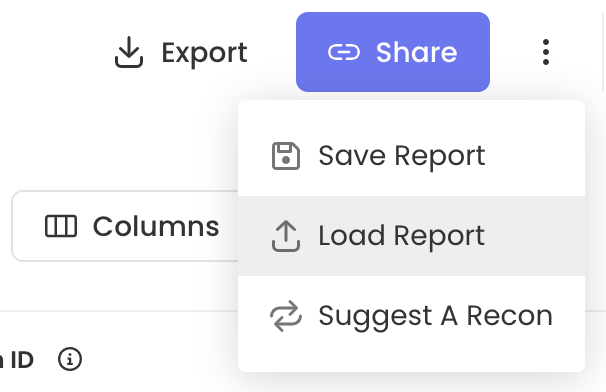Click the Export text label
The width and height of the screenshot is (606, 392).
click(x=204, y=53)
